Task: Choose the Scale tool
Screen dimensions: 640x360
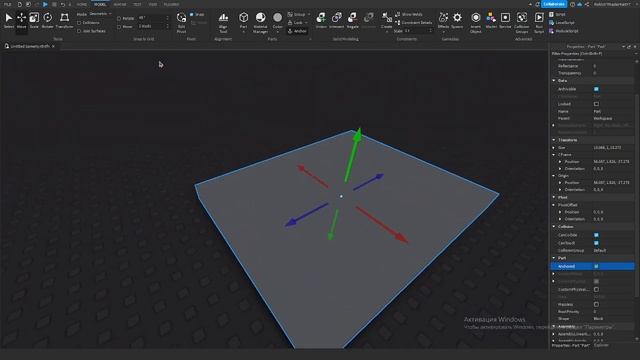Action: click(34, 20)
